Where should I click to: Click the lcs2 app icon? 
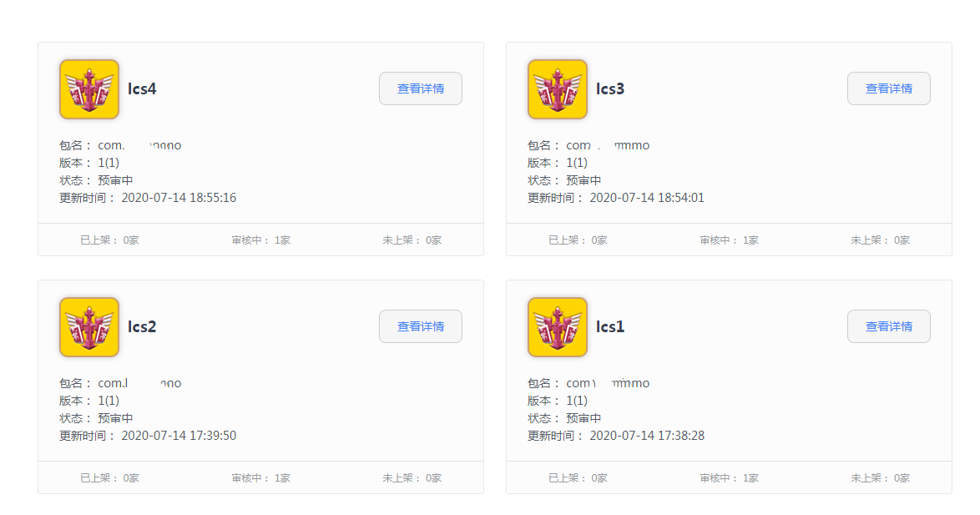pos(89,327)
